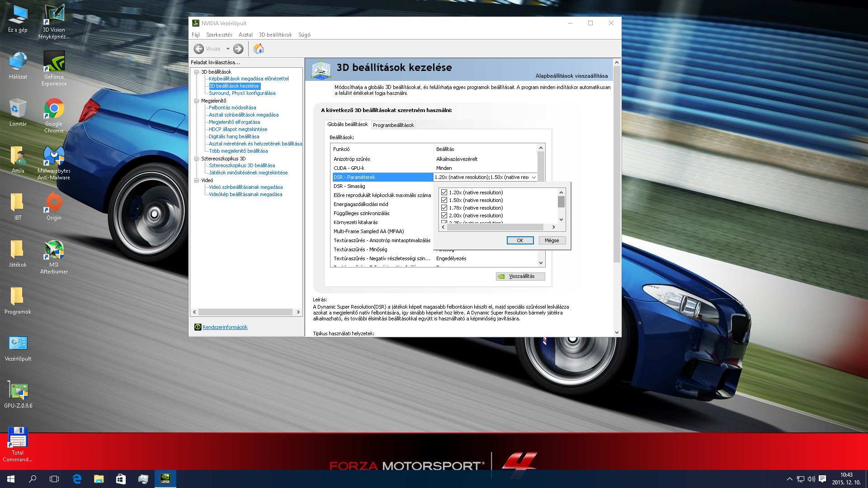Select Sztereoszkopikus 3D beállítása item
The image size is (868, 488).
(242, 165)
